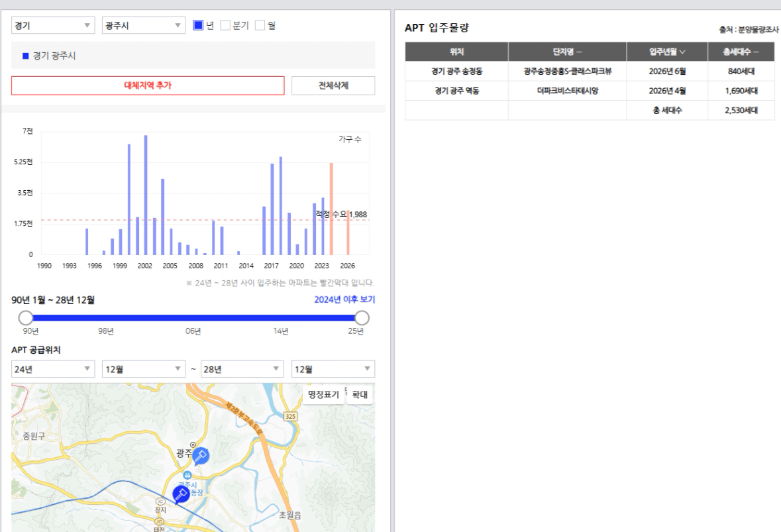Click the right slider handle at 25년
781x532 pixels.
(x=362, y=318)
